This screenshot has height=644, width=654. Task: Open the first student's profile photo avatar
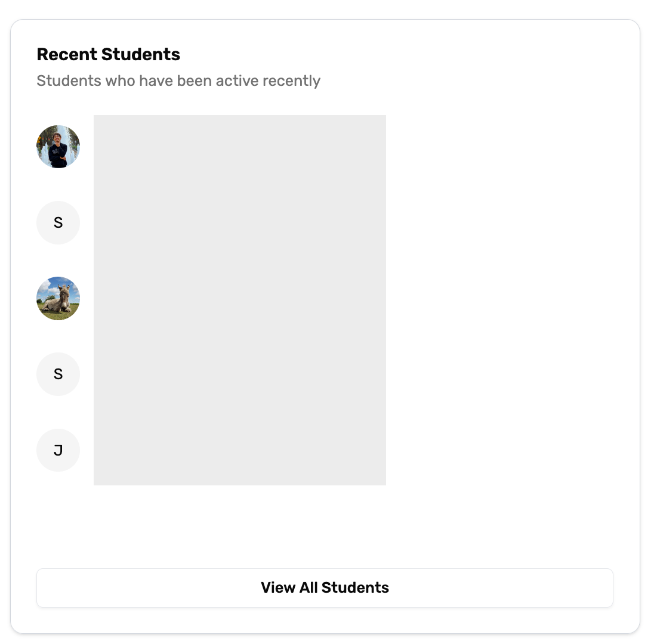tap(58, 146)
